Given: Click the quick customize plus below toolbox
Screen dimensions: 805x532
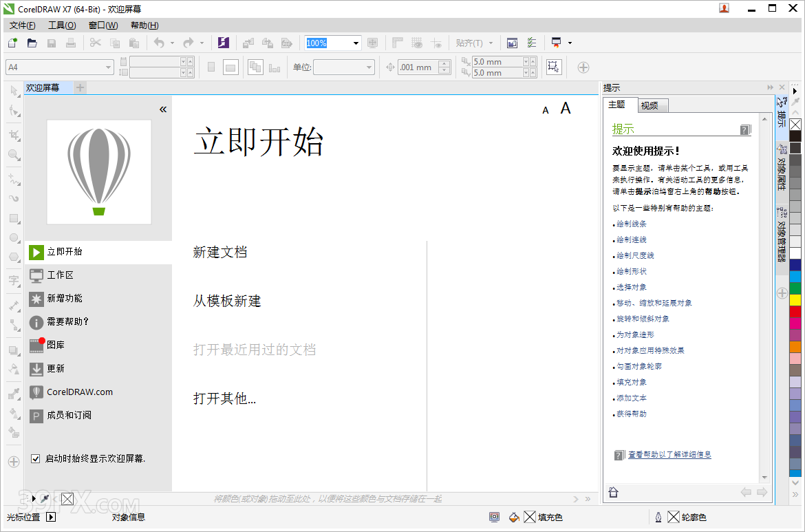Looking at the screenshot, I should [x=14, y=462].
